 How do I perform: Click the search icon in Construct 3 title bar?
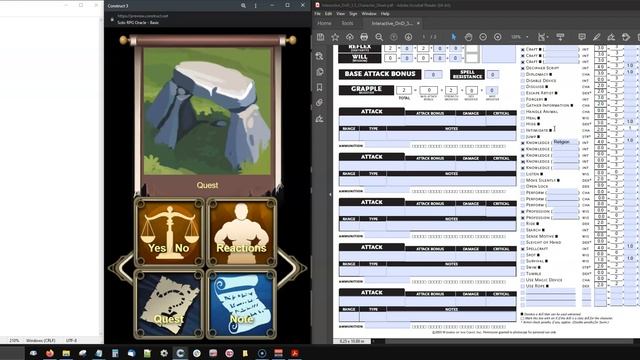243,6
